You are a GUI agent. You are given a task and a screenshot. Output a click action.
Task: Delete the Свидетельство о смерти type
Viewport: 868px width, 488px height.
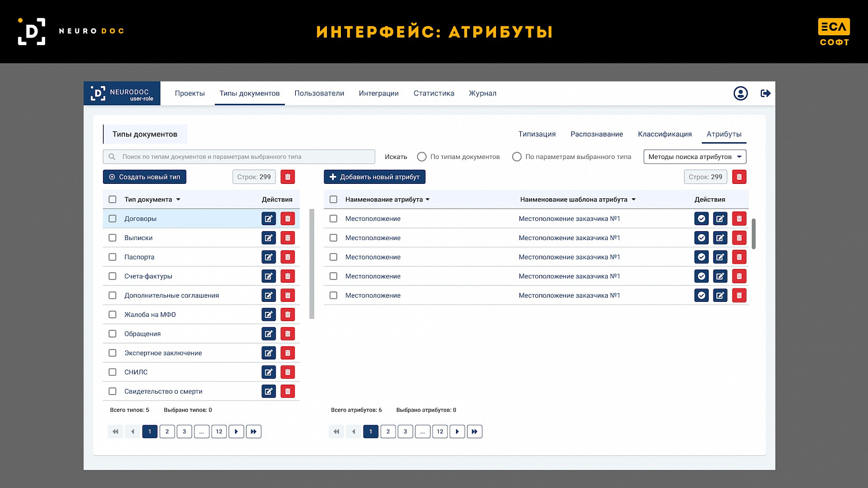(288, 391)
